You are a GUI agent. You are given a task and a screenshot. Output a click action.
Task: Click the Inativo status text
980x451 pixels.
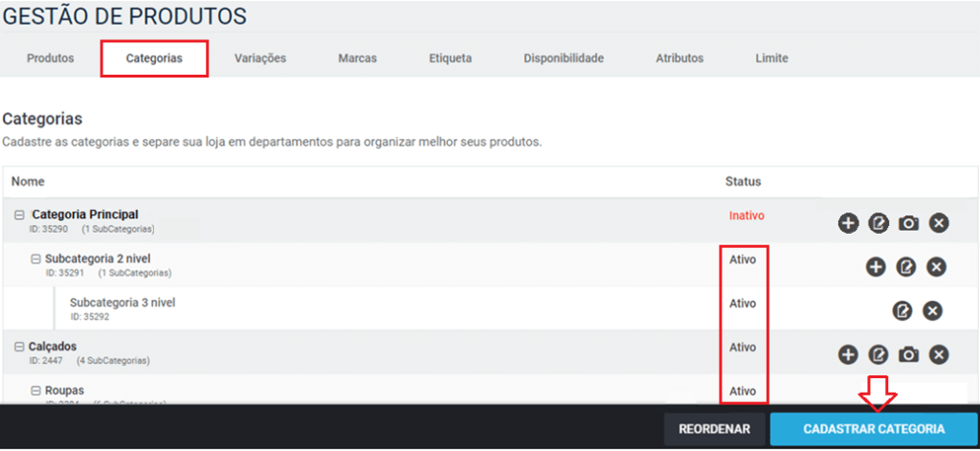746,215
